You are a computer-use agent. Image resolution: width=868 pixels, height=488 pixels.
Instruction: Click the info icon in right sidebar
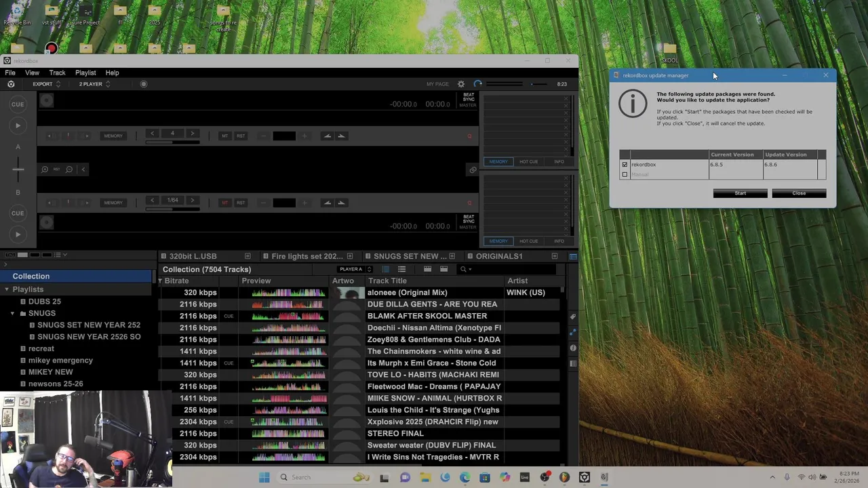pyautogui.click(x=573, y=348)
